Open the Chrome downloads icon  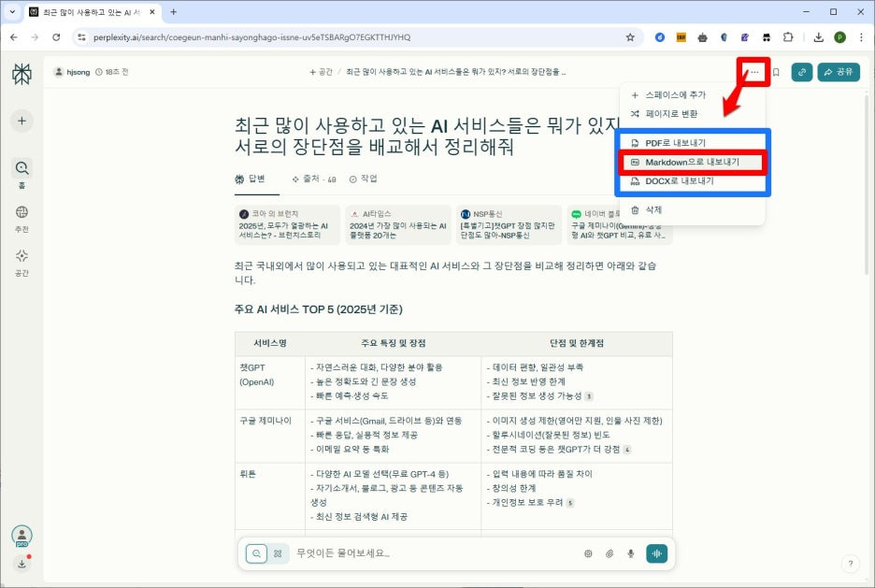(x=818, y=37)
